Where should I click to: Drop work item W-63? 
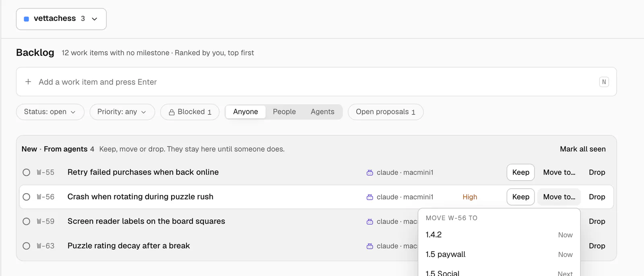[x=597, y=246]
